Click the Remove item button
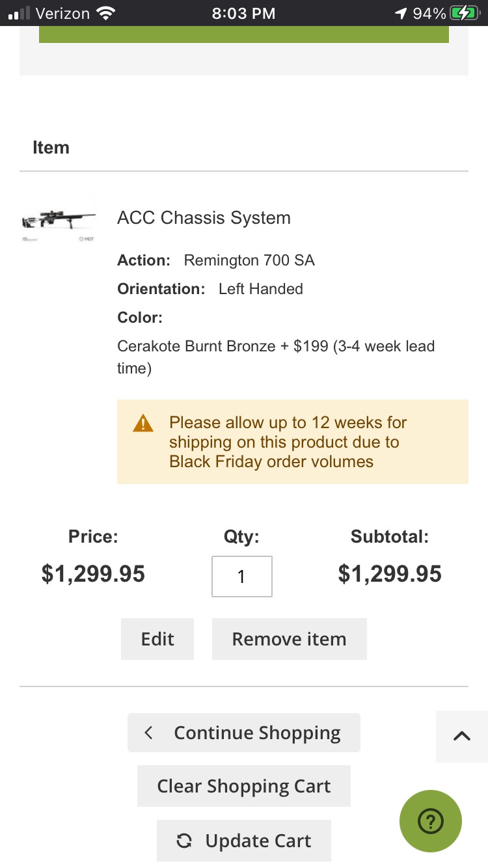The height and width of the screenshot is (868, 488). tap(290, 639)
